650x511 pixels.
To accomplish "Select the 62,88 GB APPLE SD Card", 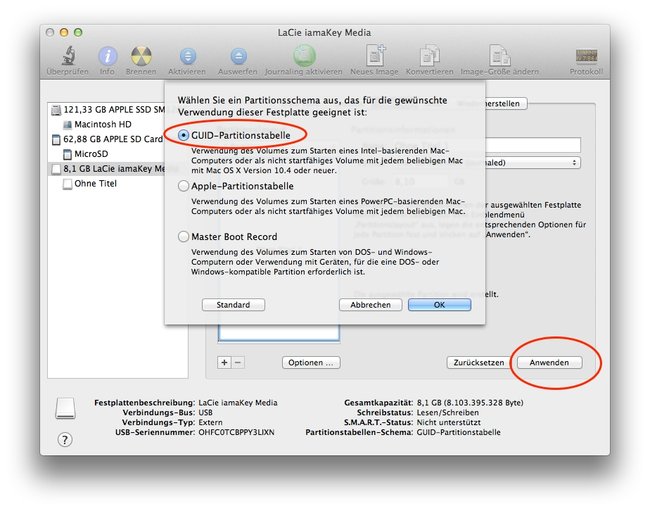I will 107,139.
